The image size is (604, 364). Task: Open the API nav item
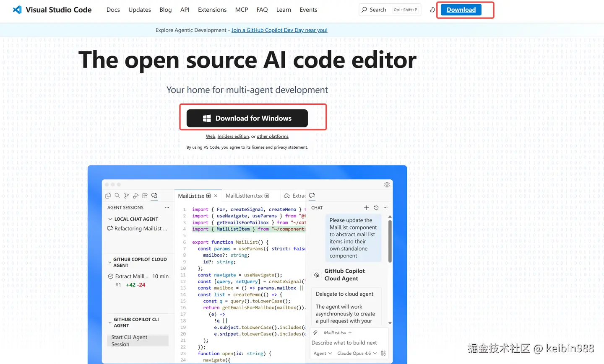[185, 10]
